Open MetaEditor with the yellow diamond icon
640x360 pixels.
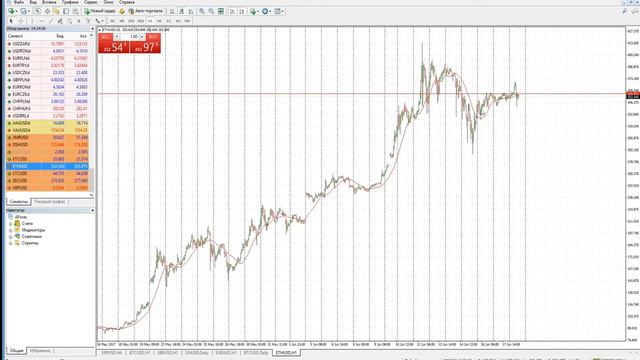coord(122,11)
